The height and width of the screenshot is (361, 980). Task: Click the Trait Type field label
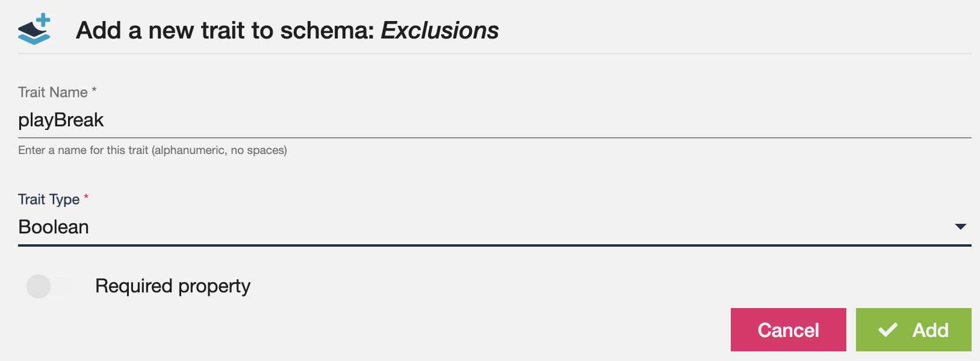pyautogui.click(x=49, y=199)
